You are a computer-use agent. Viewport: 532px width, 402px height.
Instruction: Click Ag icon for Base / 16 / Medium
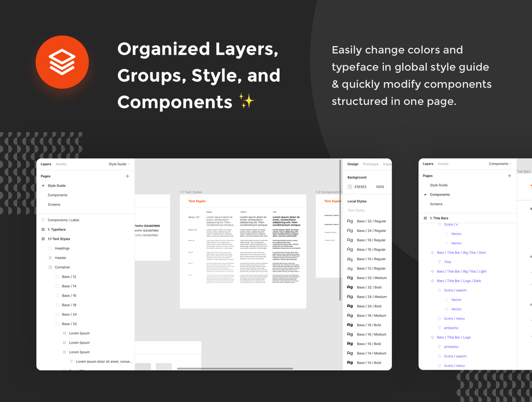[x=350, y=334]
